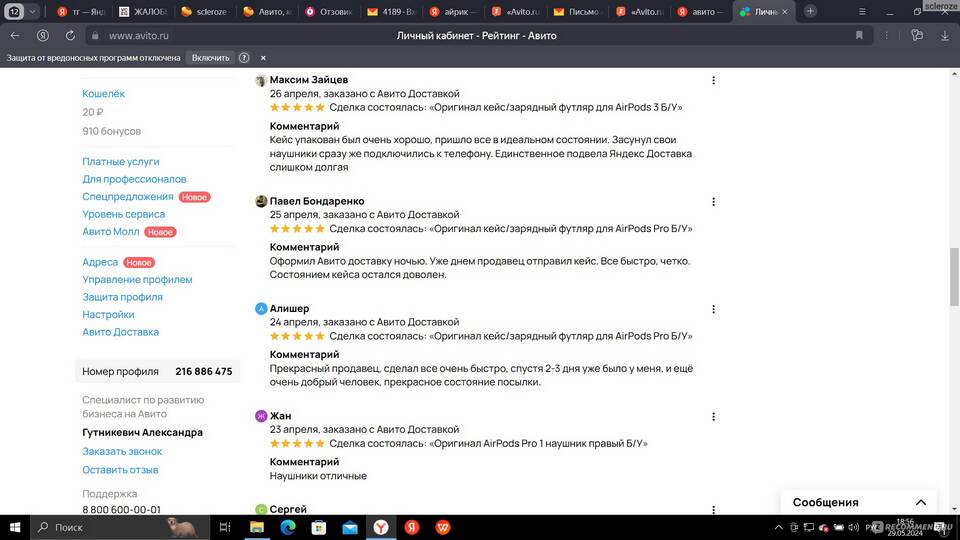Open Task View on the taskbar
This screenshot has height=540, width=960.
[225, 527]
